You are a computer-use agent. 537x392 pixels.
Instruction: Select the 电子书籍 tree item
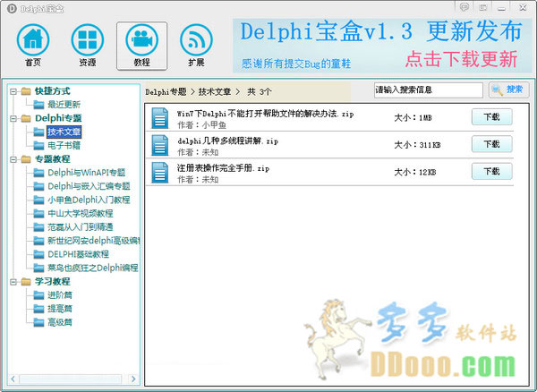(64, 146)
